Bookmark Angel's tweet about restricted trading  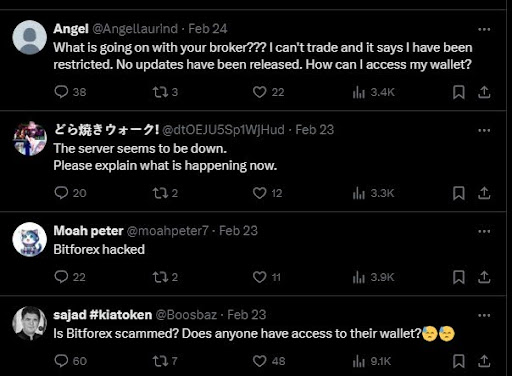pyautogui.click(x=459, y=92)
